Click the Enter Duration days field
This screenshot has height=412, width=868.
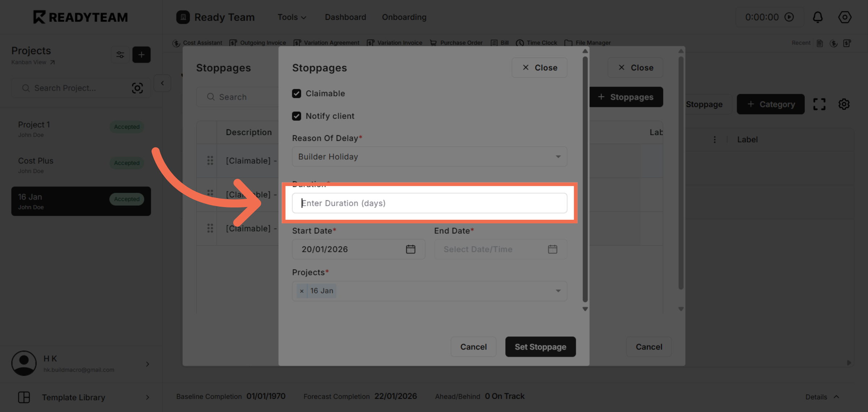click(x=429, y=203)
